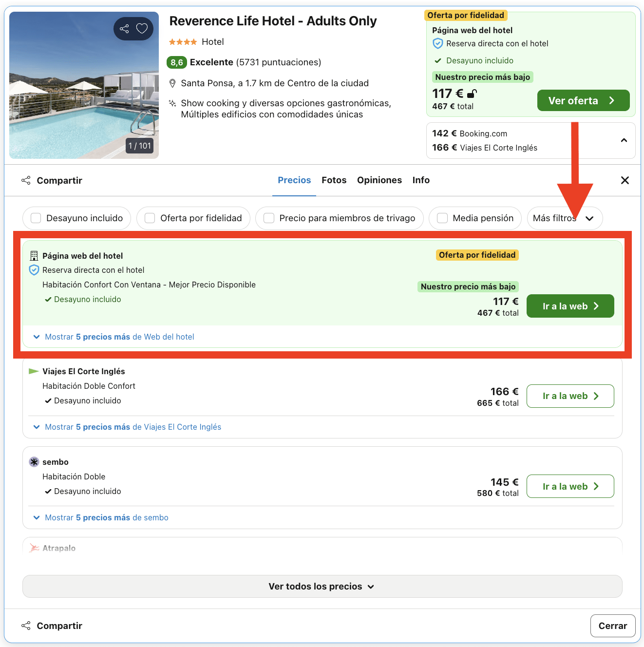Click the heart favorite icon on photo
This screenshot has width=644, height=647.
(142, 29)
